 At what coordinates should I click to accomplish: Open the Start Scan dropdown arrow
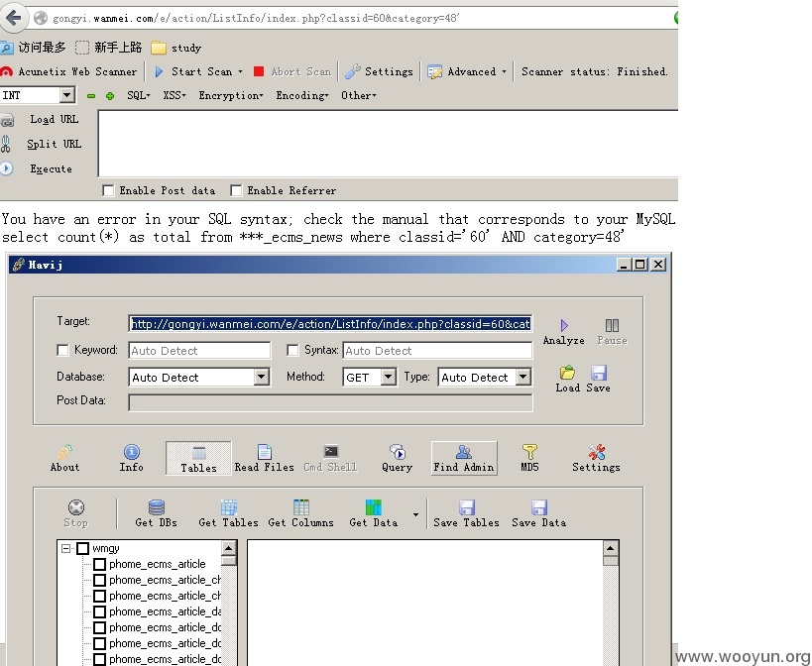[240, 71]
